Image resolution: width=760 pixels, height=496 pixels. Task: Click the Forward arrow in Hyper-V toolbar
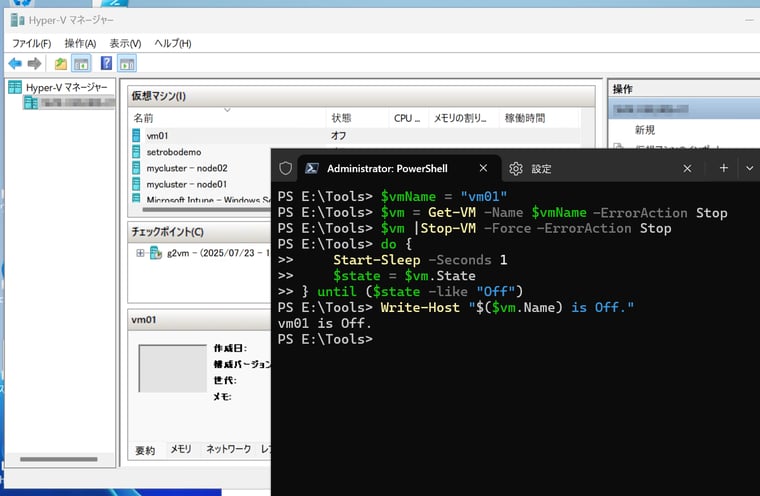34,63
